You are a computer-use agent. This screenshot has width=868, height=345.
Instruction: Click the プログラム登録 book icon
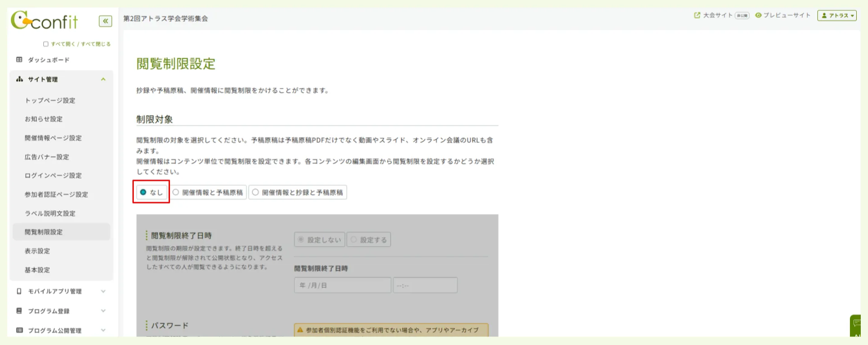coord(19,311)
